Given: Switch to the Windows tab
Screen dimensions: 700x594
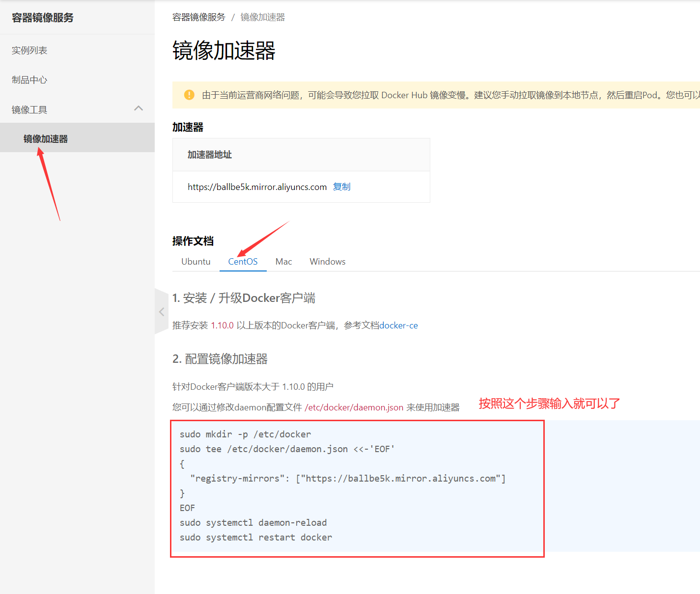Looking at the screenshot, I should click(x=328, y=262).
